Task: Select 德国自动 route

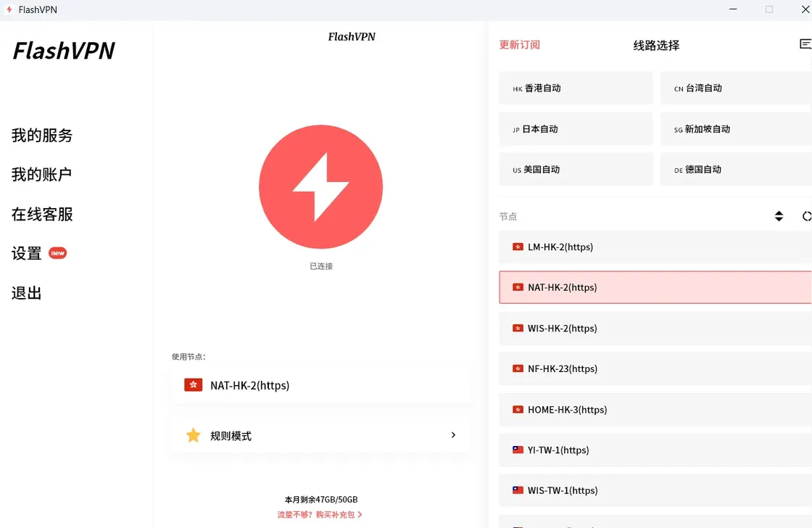Action: pyautogui.click(x=736, y=170)
